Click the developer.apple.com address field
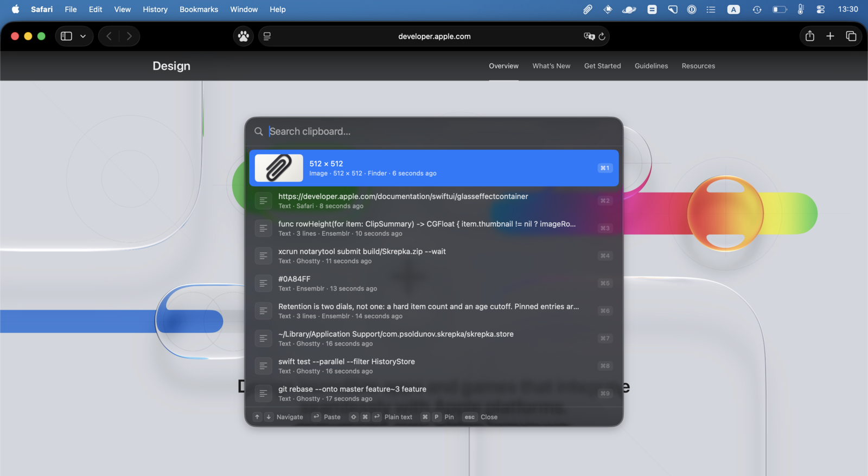Viewport: 868px width, 476px height. pos(434,36)
